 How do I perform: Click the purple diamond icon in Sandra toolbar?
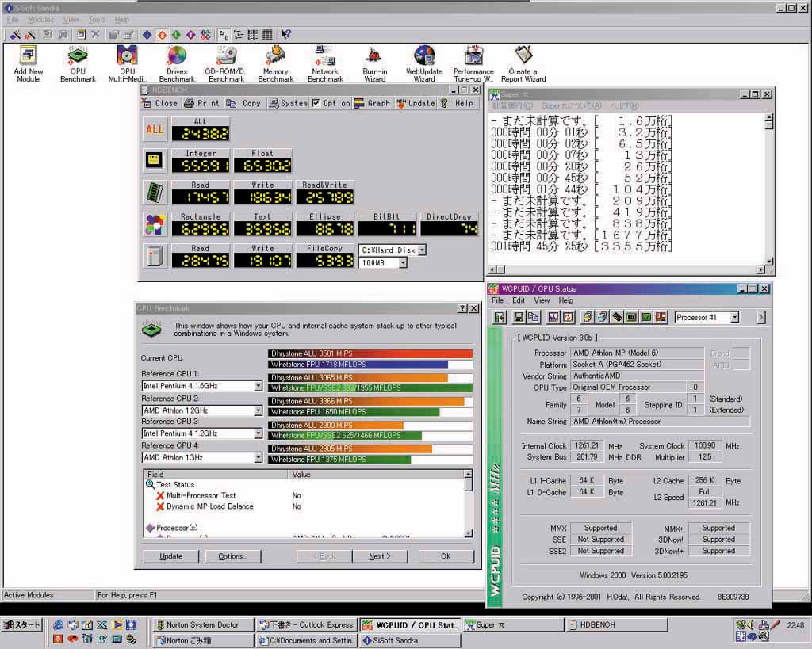[191, 35]
